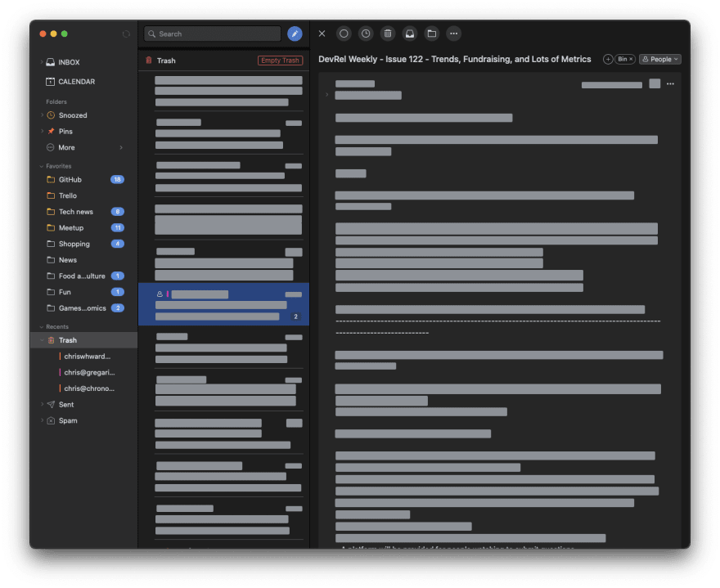Open the News folder
The width and height of the screenshot is (720, 588).
tap(67, 260)
